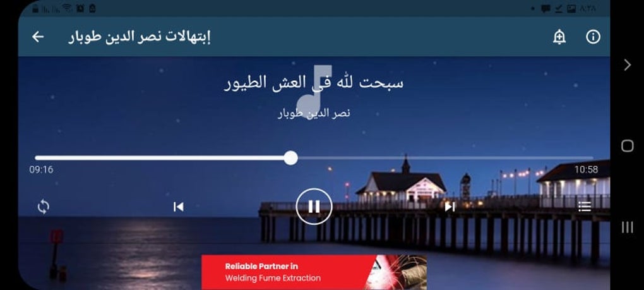Open the bell ringtone/notification icon
The image size is (644, 290).
[x=559, y=37]
